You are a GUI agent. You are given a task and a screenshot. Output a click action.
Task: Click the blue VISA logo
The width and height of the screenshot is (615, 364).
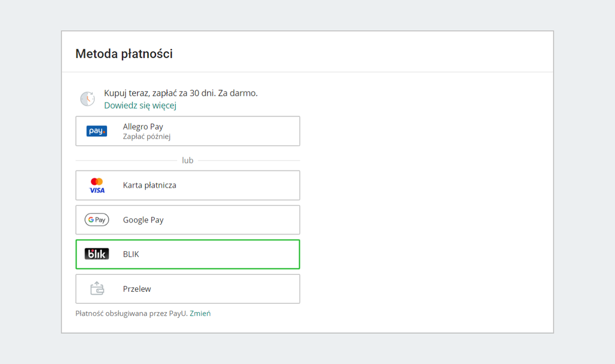click(97, 190)
